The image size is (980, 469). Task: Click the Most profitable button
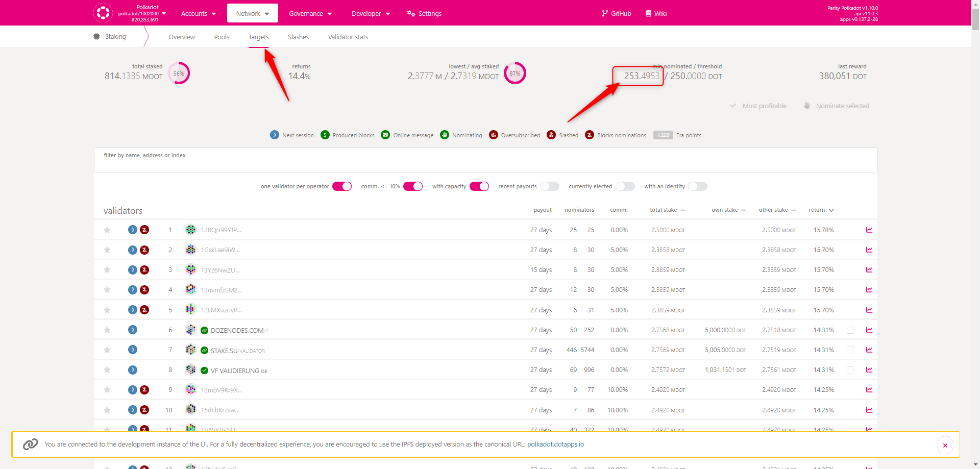(758, 106)
